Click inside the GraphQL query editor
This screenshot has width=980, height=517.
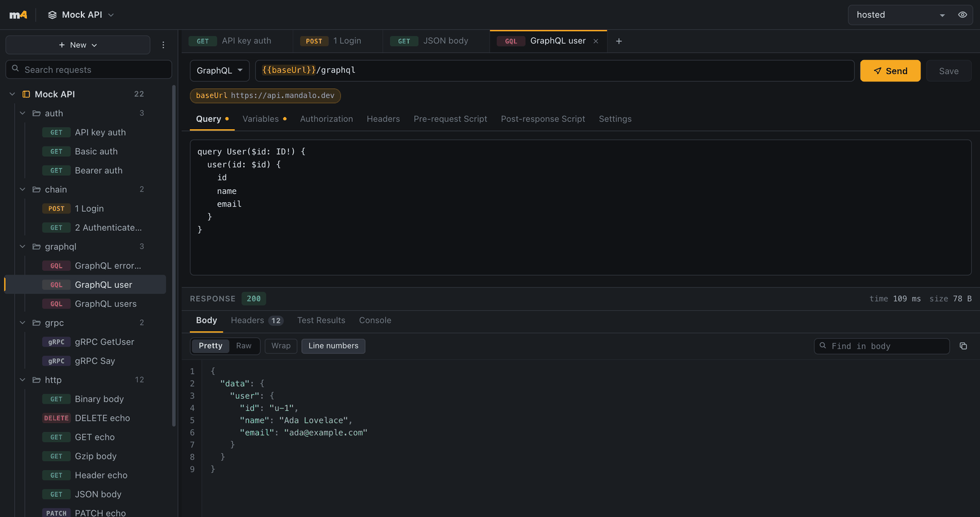581,207
